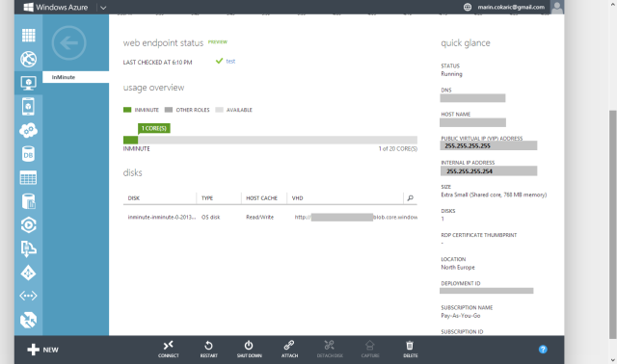Open the Media Services play icon

[28, 224]
